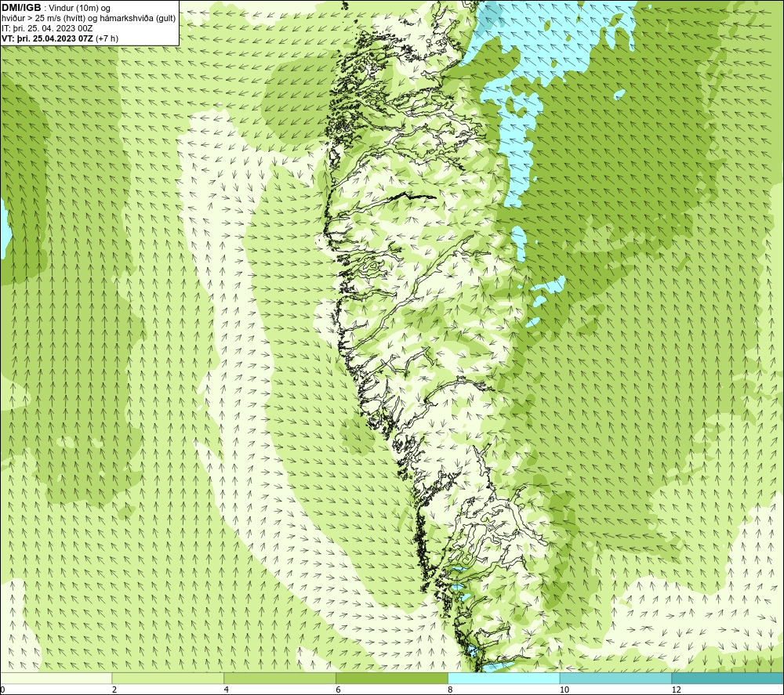This screenshot has height=695, width=784.
Task: Click the turquoise legend swatch between 10 and 12
Action: [x=616, y=678]
